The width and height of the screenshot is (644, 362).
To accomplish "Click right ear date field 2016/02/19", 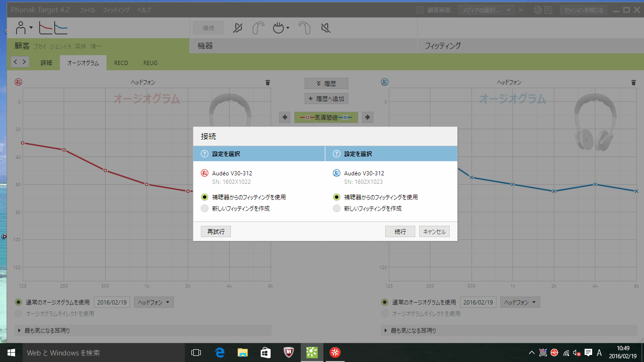I will click(112, 302).
